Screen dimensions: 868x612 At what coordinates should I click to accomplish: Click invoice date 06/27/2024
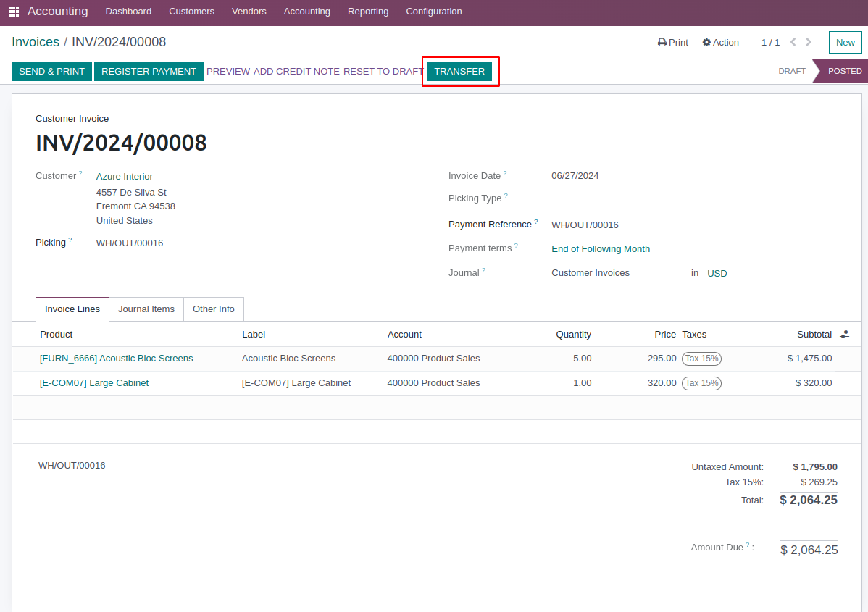point(575,176)
